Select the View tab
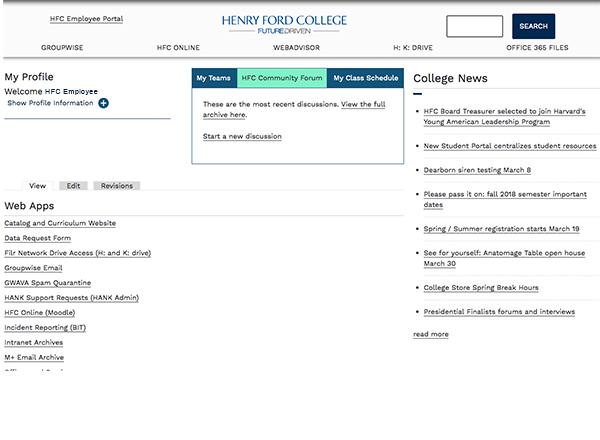Viewport: 600px width, 440px height. [x=38, y=186]
